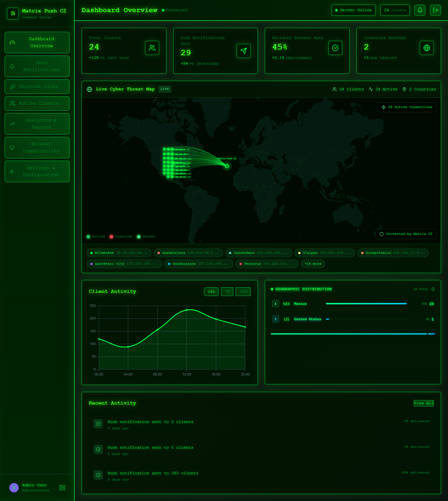Select the Veracruz client chip
Image resolution: width=448 pixels, height=501 pixels.
(267, 264)
